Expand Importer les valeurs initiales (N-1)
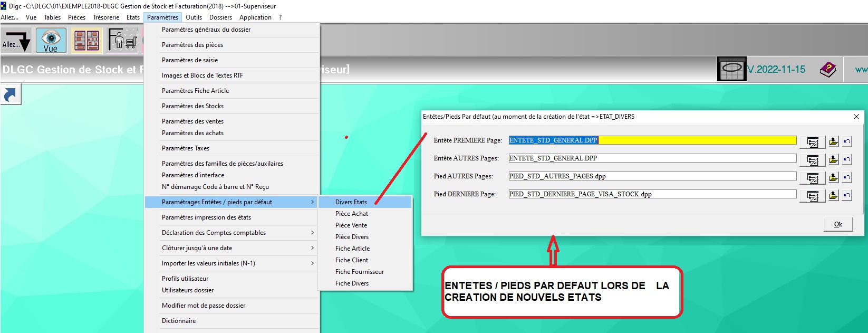The height and width of the screenshot is (333, 868). (x=232, y=263)
